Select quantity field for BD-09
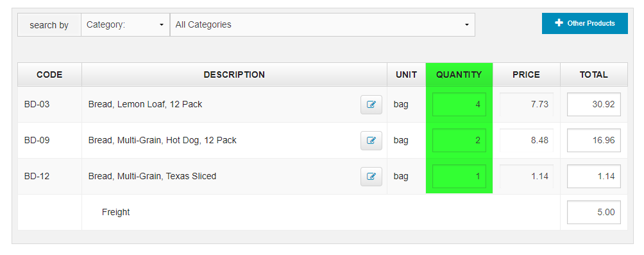Image resolution: width=644 pixels, height=255 pixels. [x=459, y=140]
